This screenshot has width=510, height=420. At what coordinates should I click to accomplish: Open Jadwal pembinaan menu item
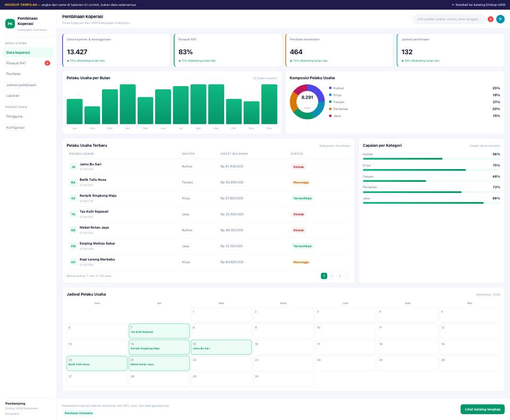(28, 85)
